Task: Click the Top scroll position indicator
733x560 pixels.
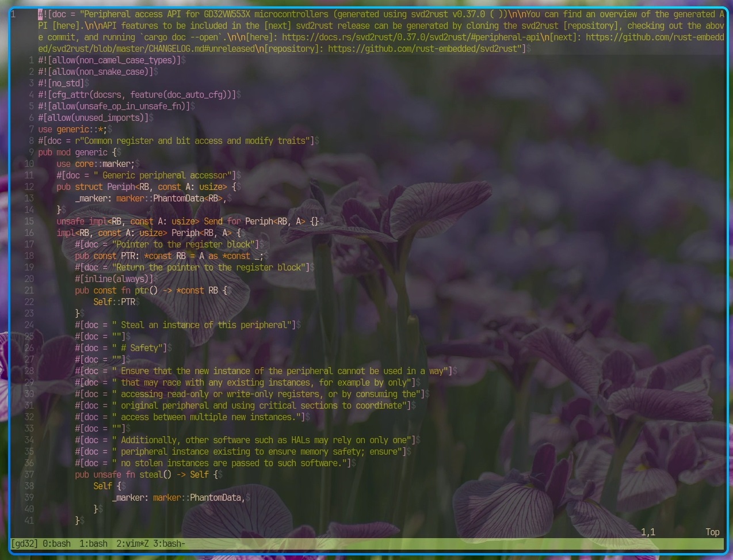Action: coord(712,532)
